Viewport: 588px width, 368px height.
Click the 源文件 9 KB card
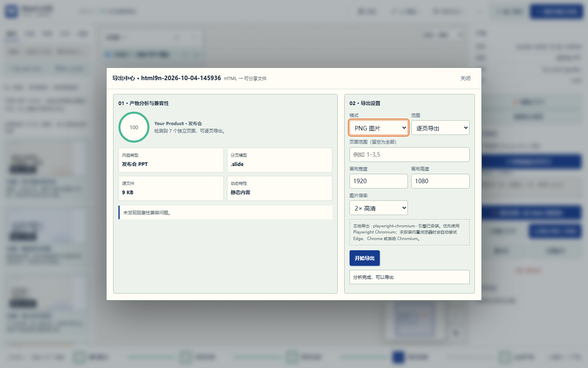click(x=171, y=188)
